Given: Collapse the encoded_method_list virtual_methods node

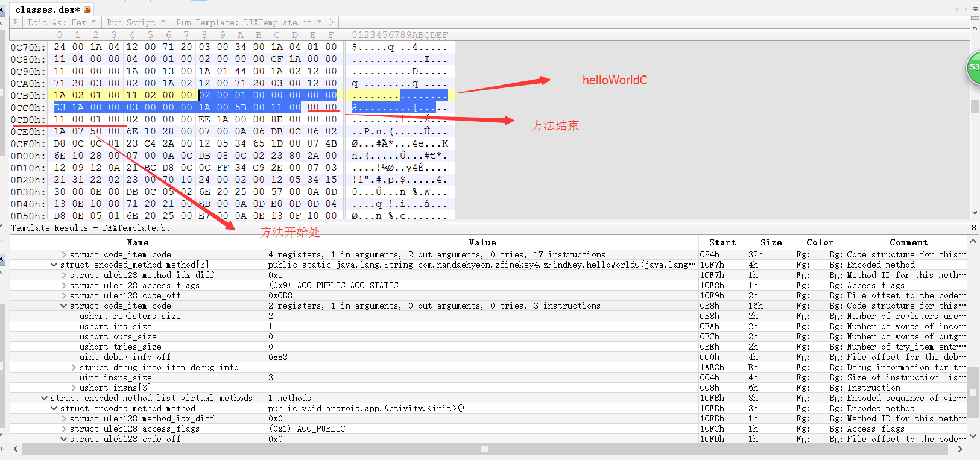Looking at the screenshot, I should (45, 398).
